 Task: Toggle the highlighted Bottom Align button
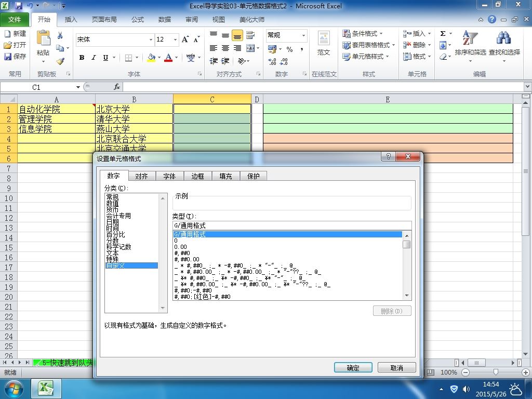(237, 35)
